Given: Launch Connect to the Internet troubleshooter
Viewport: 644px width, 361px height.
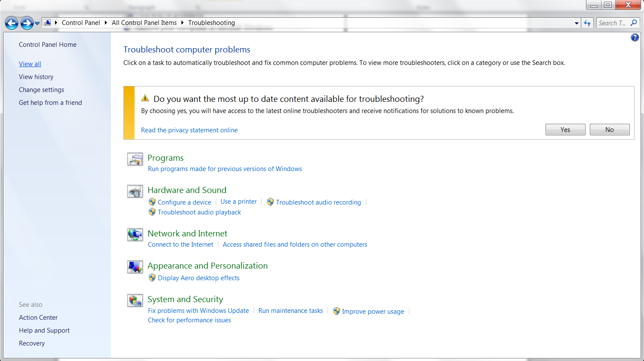Looking at the screenshot, I should click(x=181, y=245).
